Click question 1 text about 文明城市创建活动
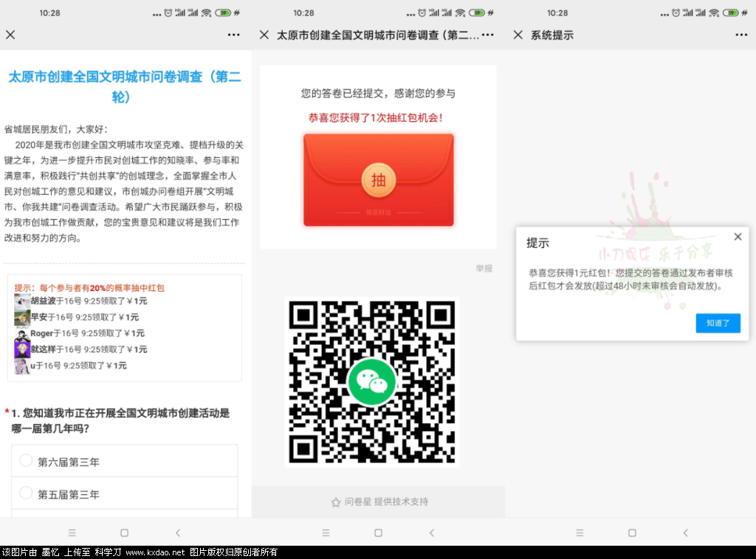This screenshot has width=756, height=559. [x=120, y=421]
